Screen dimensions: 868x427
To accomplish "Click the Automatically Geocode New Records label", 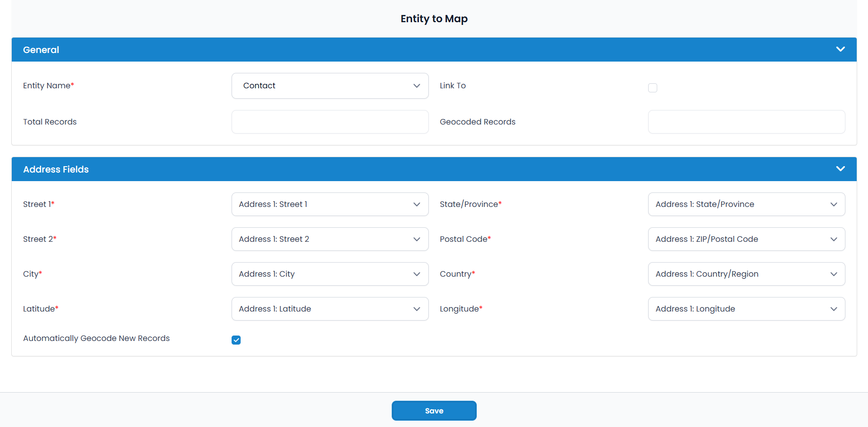I will point(96,338).
